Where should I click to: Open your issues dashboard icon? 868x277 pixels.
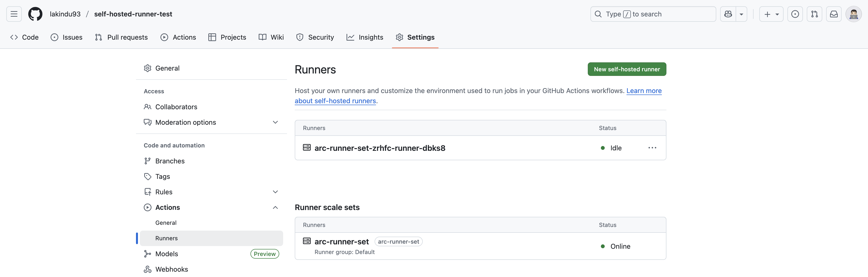tap(795, 14)
